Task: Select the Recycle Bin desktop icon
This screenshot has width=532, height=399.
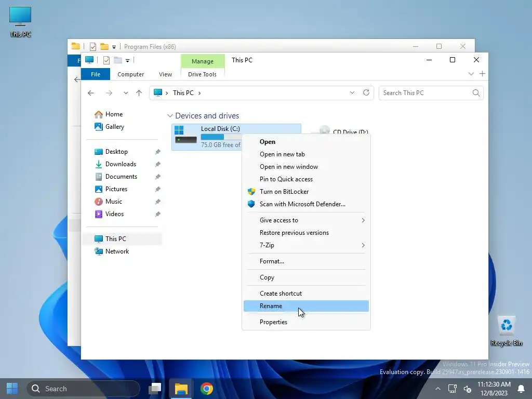Action: pos(507,331)
